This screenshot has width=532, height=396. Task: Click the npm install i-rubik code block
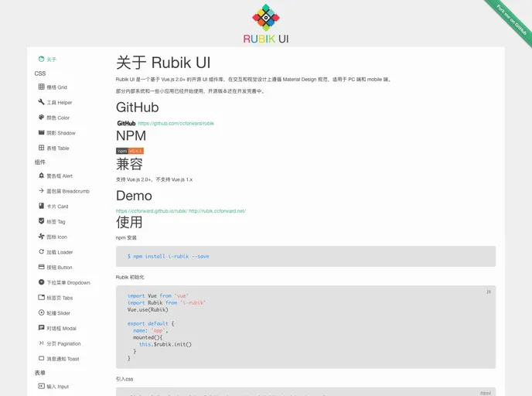tap(305, 257)
